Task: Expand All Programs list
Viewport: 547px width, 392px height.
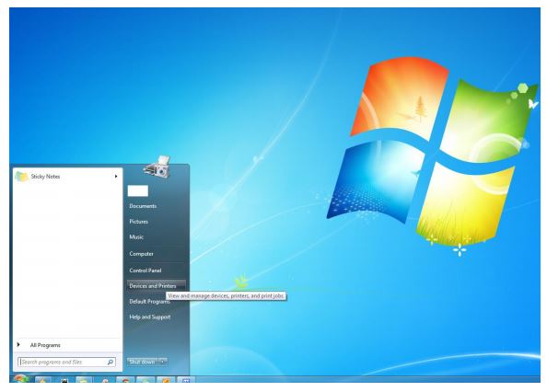Action: click(x=45, y=345)
